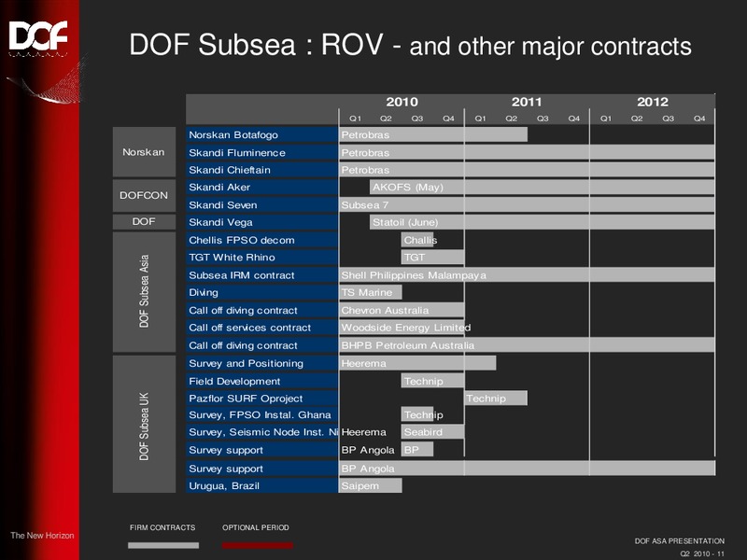Click 'The New Horizon' tagline text
747x560 pixels.
pyautogui.click(x=42, y=536)
